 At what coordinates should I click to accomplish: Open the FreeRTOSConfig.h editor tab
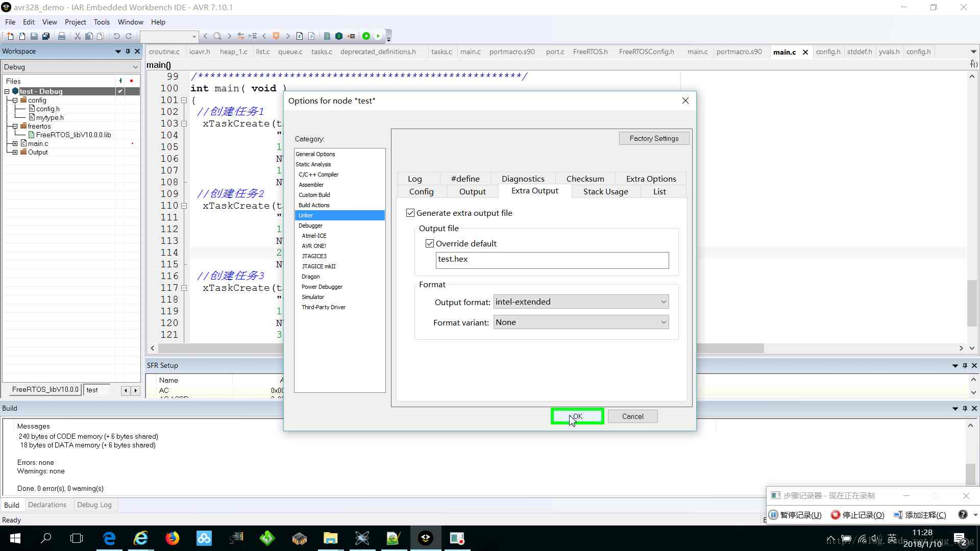point(646,52)
